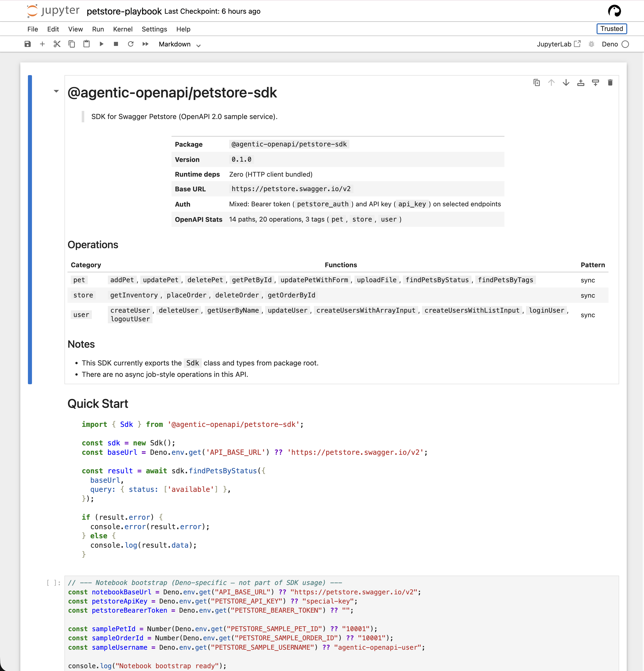This screenshot has width=644, height=671.
Task: Restart the kernel
Action: tap(131, 44)
